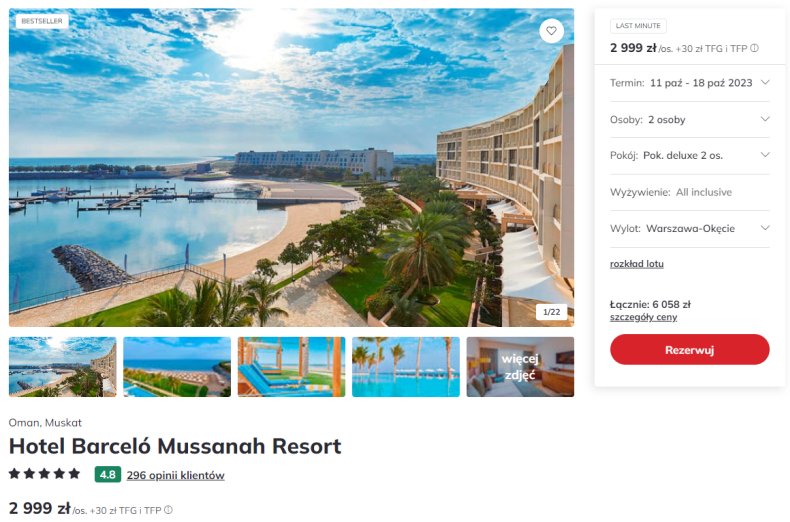790x522 pixels.
Task: Add hotel to favorites with heart icon
Action: 551,31
